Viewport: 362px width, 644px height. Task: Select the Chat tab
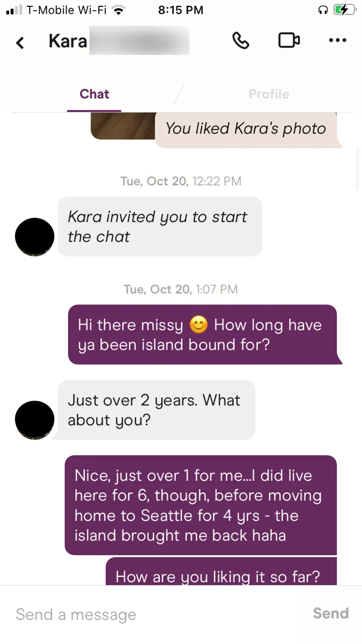click(95, 94)
